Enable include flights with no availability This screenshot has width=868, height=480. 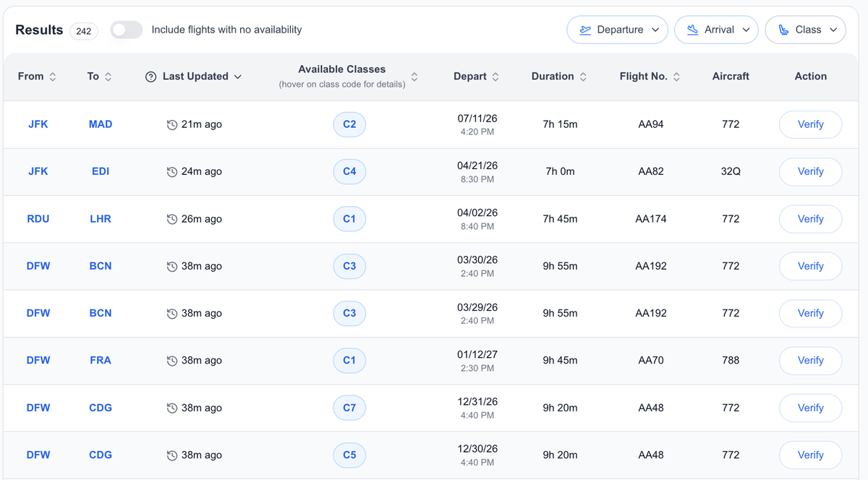pyautogui.click(x=126, y=30)
